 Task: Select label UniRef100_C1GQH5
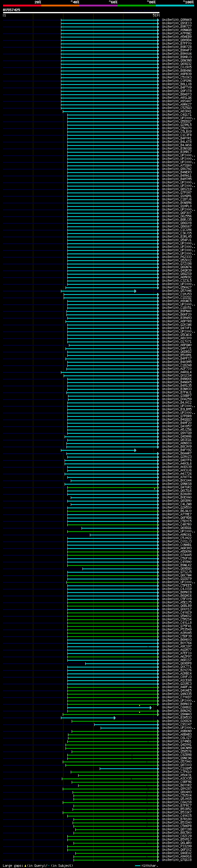(176, 768)
